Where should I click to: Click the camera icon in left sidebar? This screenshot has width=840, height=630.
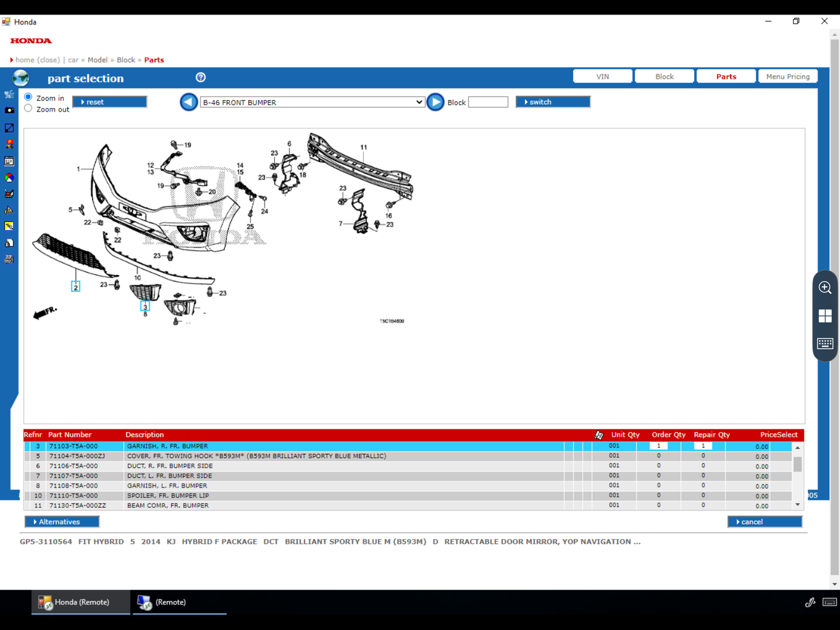9,111
